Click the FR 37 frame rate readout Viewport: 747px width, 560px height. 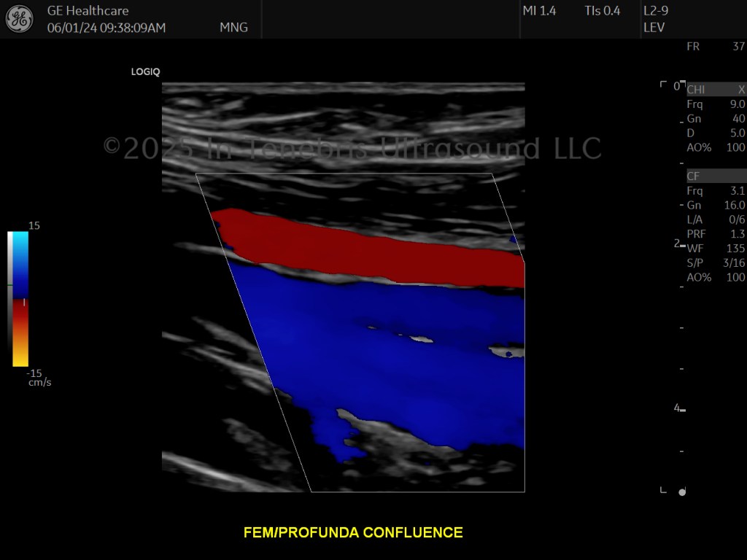(x=716, y=46)
